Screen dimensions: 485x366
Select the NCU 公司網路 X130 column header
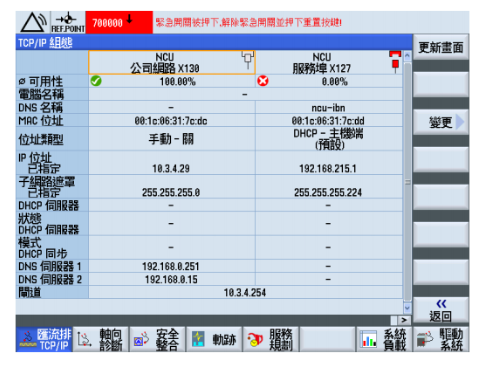point(172,62)
